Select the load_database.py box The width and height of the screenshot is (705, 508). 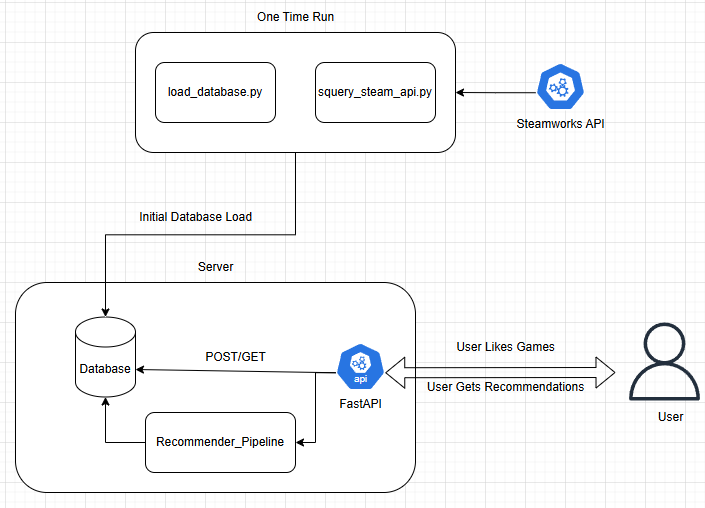[215, 92]
